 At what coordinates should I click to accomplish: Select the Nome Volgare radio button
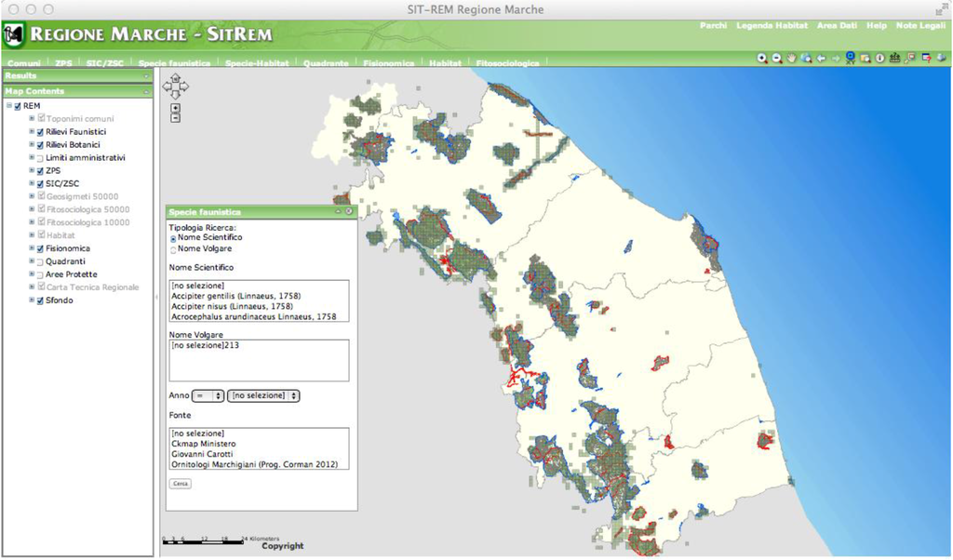[173, 249]
